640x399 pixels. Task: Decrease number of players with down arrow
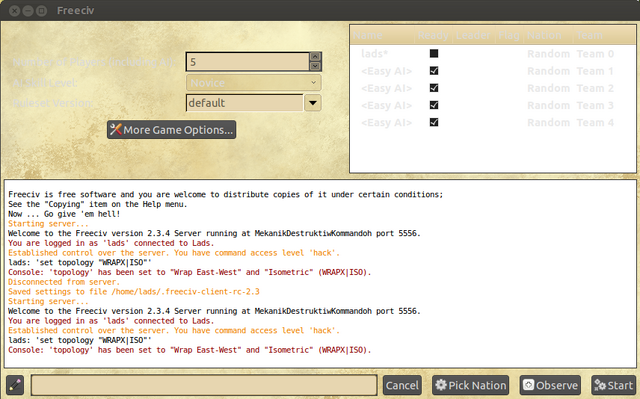point(315,66)
